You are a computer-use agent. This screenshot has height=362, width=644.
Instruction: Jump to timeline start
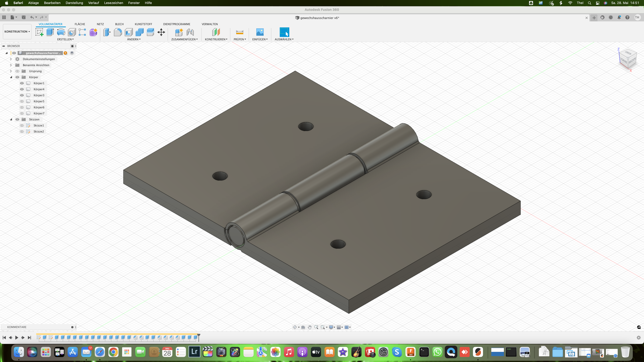pos(4,337)
